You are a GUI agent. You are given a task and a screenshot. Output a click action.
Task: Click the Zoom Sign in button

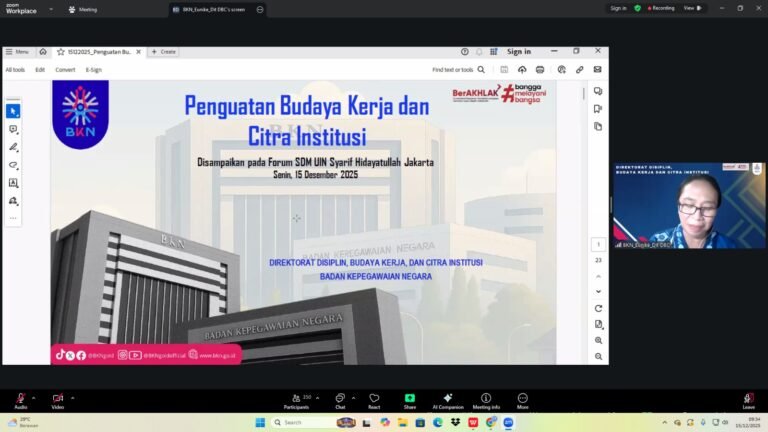[x=618, y=8]
